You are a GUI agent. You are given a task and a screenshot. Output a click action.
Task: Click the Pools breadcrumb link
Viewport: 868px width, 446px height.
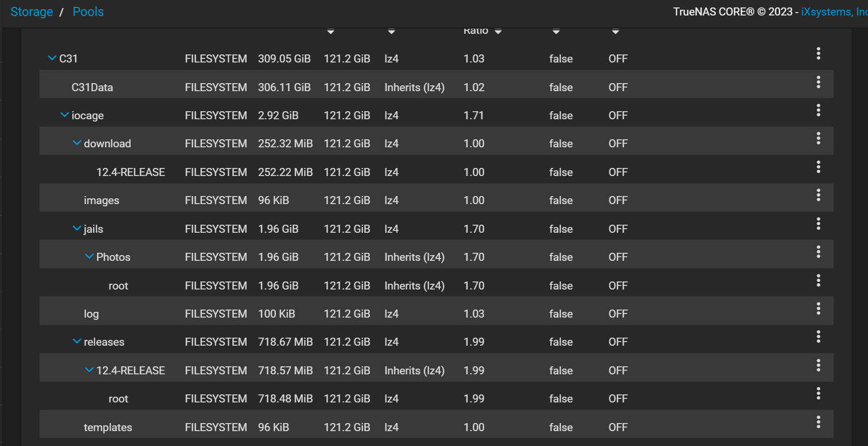pos(88,11)
